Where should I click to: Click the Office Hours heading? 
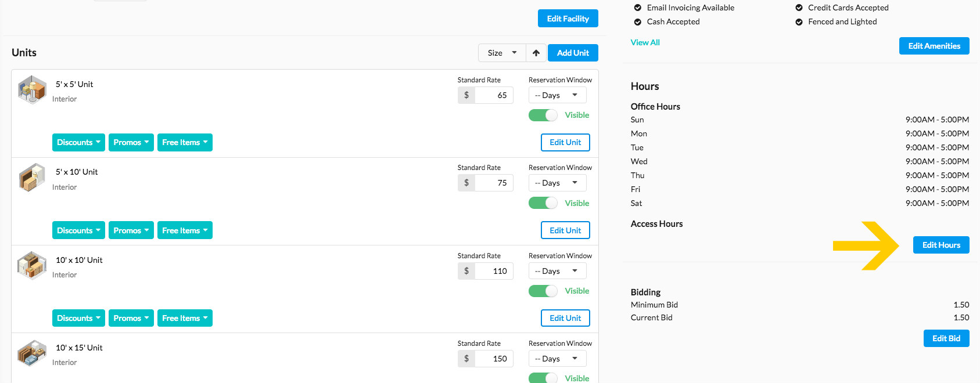pyautogui.click(x=655, y=107)
